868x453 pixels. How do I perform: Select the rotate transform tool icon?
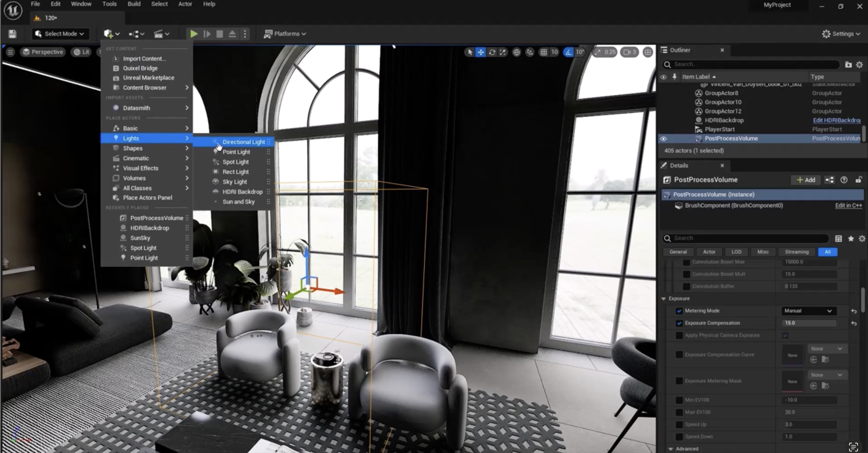point(492,52)
